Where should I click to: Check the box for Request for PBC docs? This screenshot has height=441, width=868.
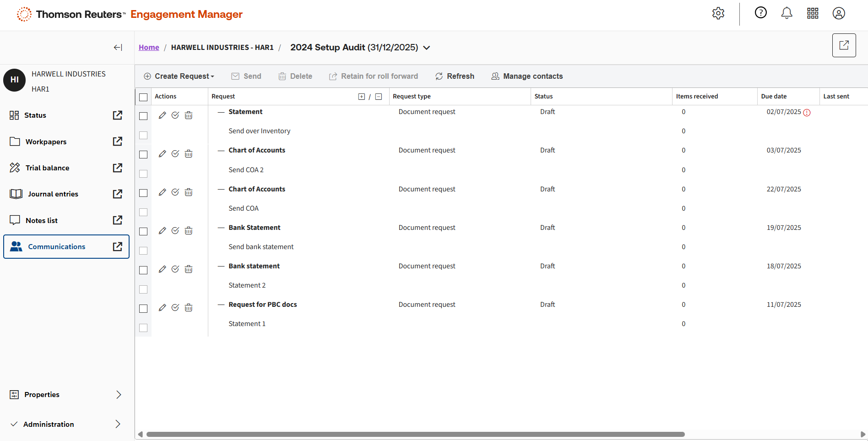(143, 309)
